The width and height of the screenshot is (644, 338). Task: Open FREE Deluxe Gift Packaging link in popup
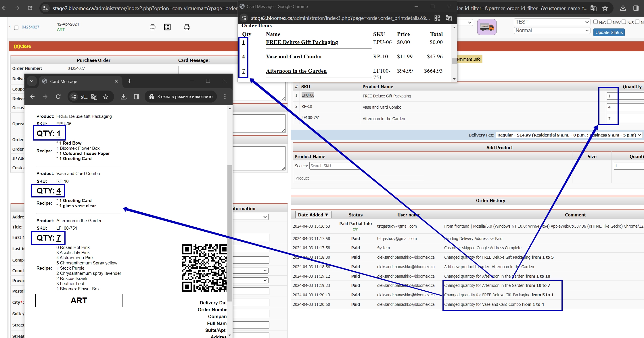(302, 42)
